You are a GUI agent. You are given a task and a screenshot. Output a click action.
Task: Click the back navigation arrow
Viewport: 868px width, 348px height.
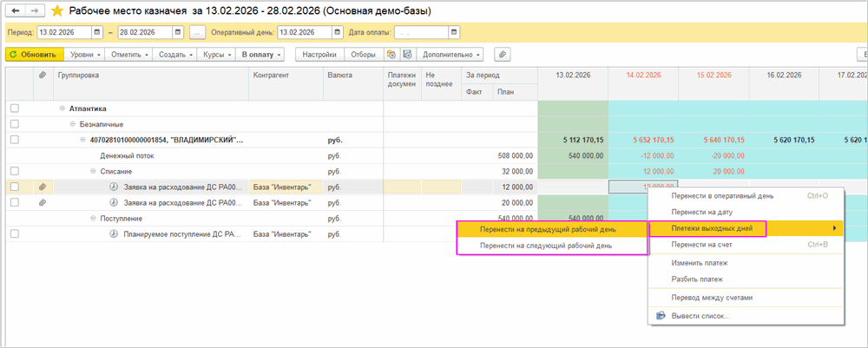click(16, 11)
